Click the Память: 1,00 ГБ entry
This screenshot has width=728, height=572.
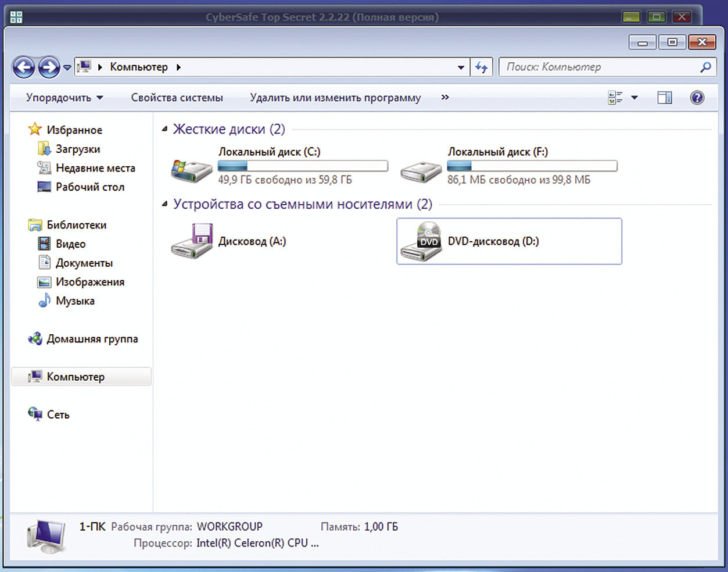359,527
